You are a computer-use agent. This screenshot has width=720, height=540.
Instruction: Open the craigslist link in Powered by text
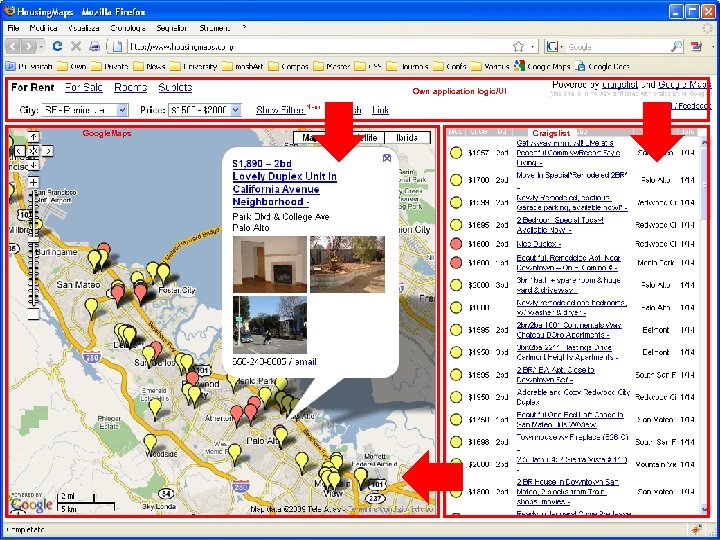click(619, 84)
